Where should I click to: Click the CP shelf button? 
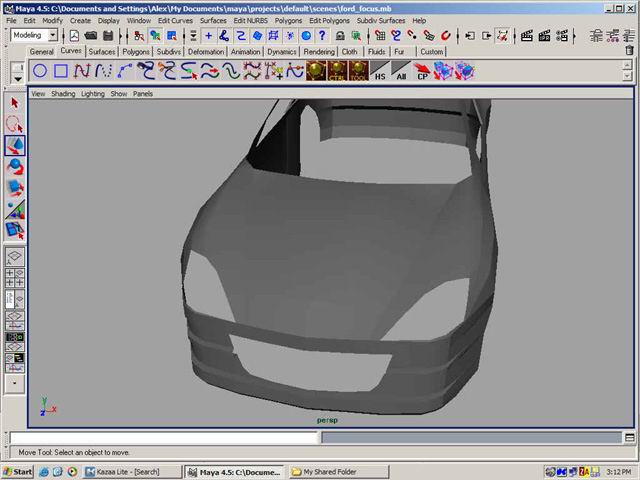(422, 71)
